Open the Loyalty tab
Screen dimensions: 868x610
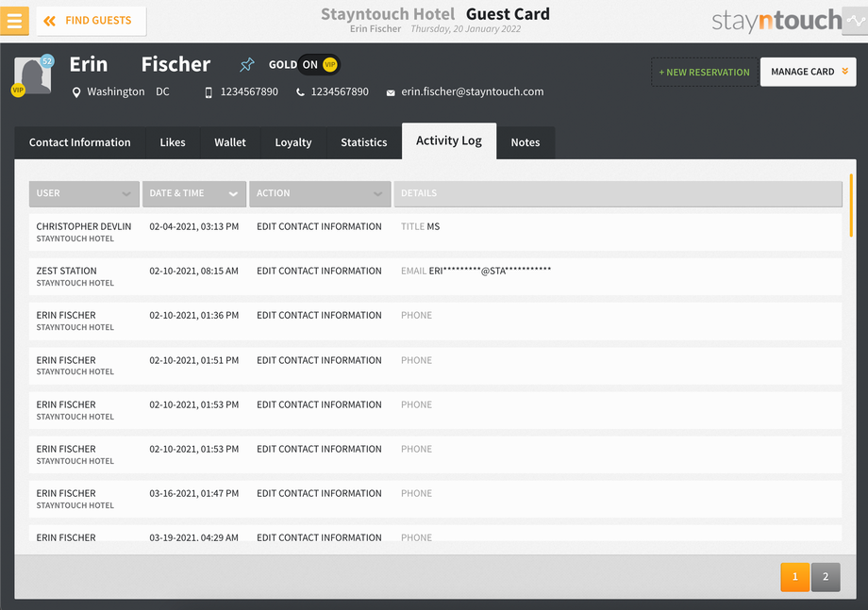click(293, 142)
